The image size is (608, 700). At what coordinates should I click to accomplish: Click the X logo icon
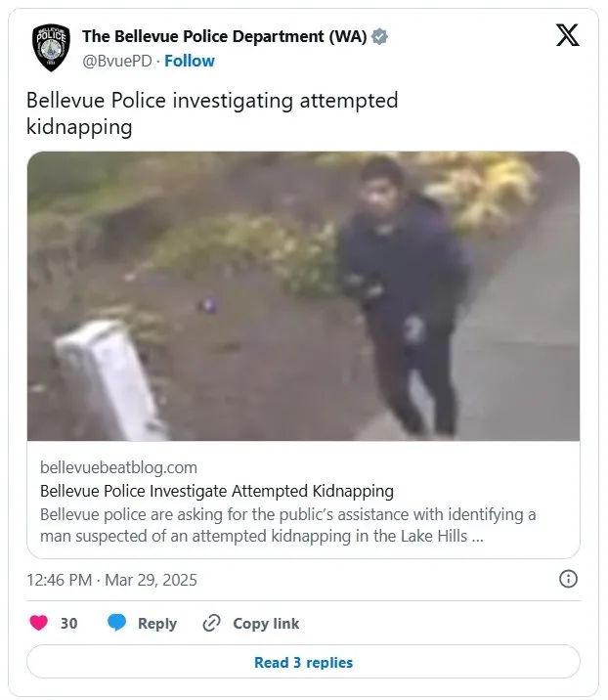(567, 35)
